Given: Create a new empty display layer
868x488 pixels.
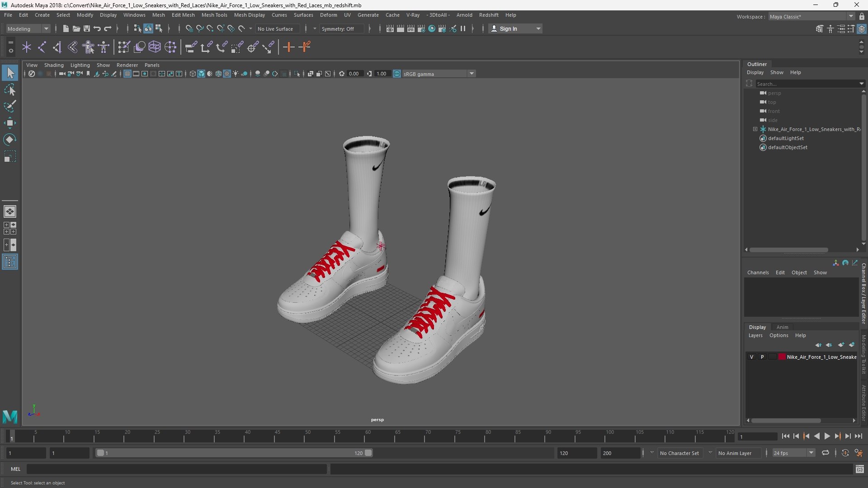Looking at the screenshot, I should pos(841,345).
